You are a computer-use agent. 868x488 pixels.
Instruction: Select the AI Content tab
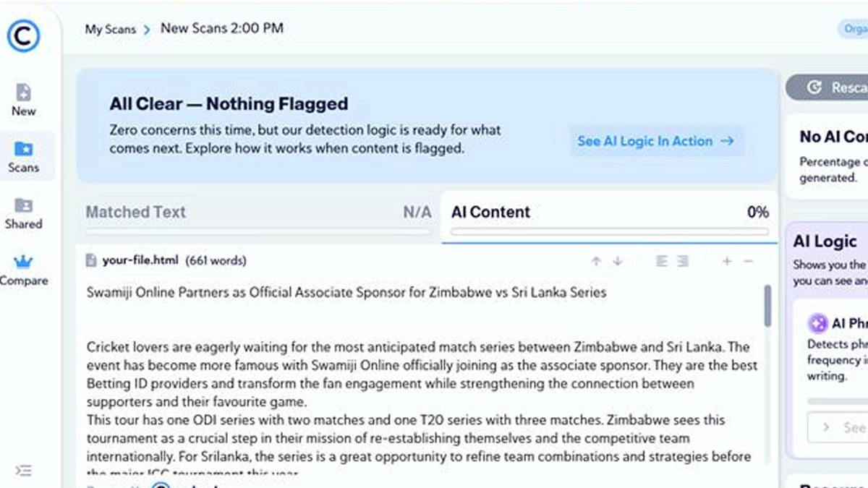coord(490,212)
